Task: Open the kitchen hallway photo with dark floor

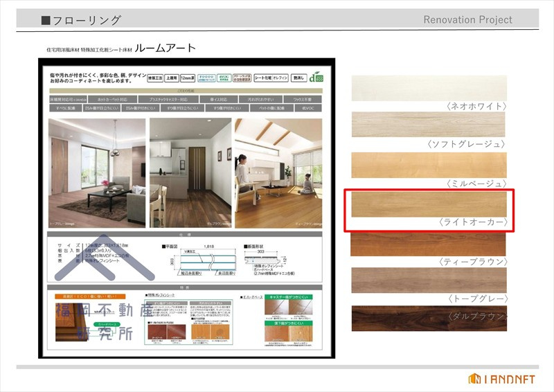Action: (x=190, y=173)
